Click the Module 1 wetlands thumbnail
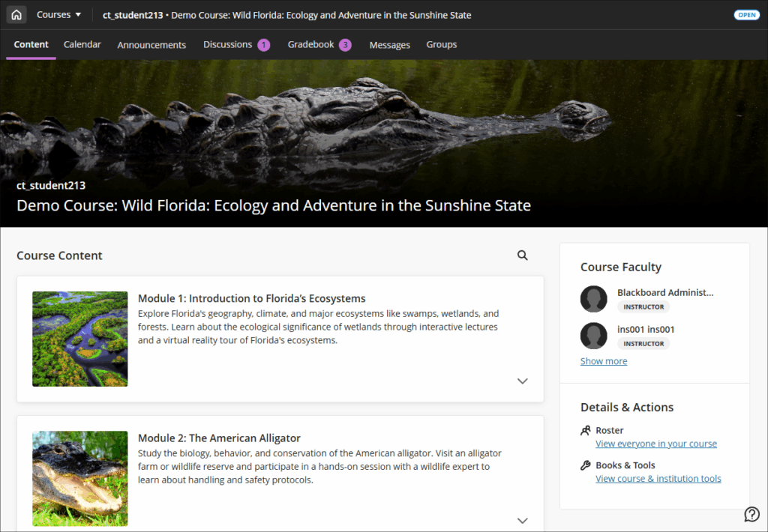This screenshot has height=532, width=768. click(80, 339)
